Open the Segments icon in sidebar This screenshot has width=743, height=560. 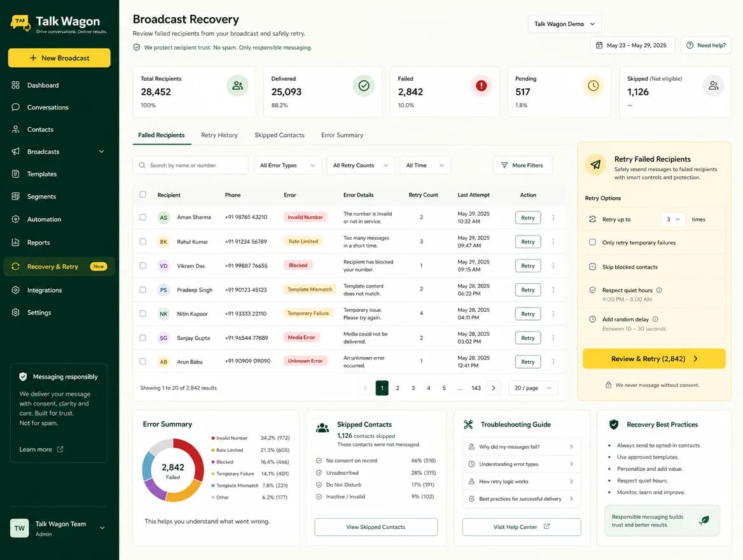coord(16,196)
